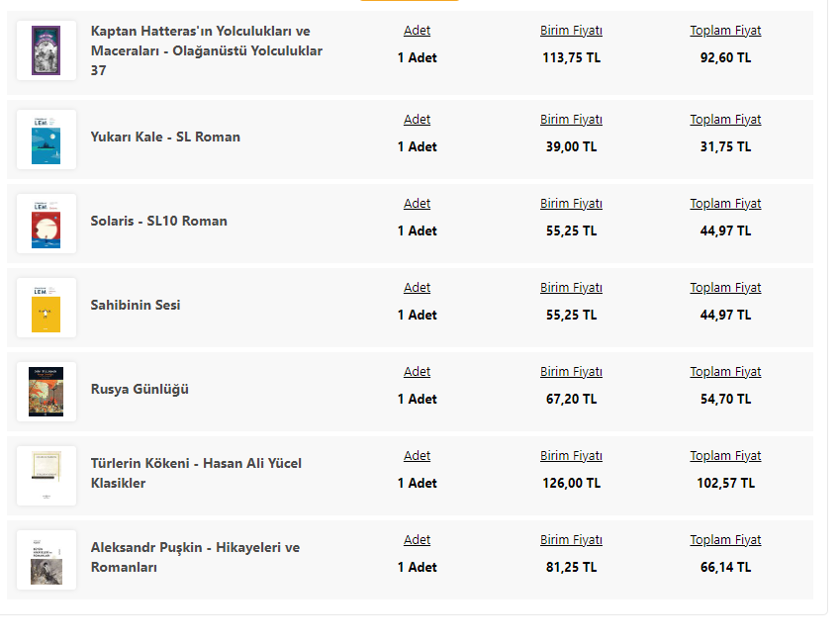Open the Rusya Günlüğü title link
Image resolution: width=840 pixels, height=643 pixels.
[140, 389]
